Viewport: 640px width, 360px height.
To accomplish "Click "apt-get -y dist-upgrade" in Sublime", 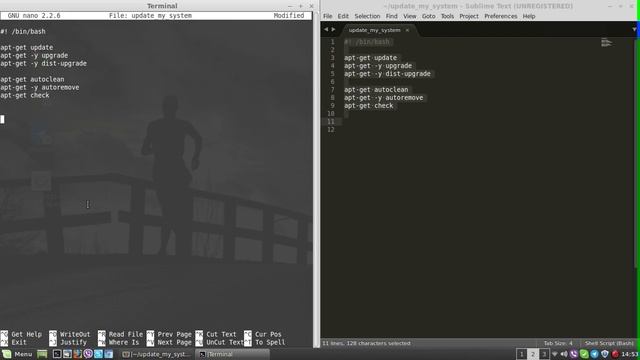I will pos(387,73).
